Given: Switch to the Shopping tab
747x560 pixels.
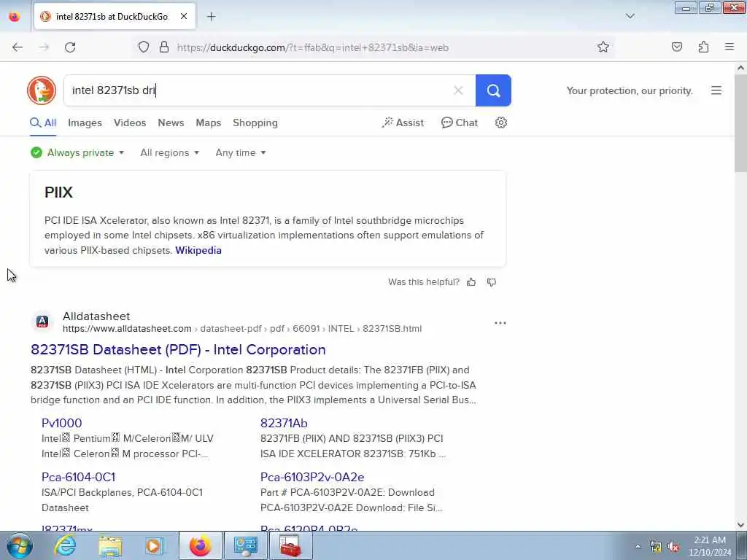Looking at the screenshot, I should [x=255, y=122].
